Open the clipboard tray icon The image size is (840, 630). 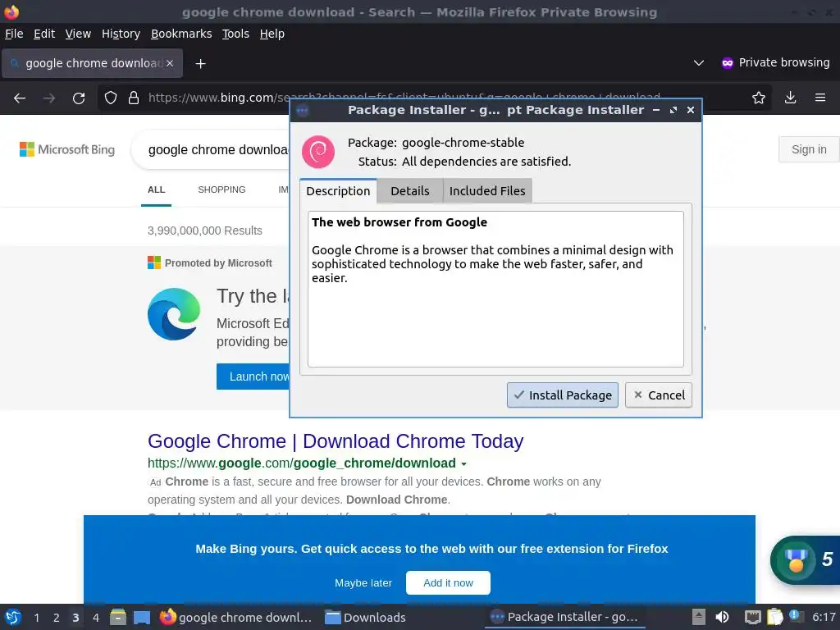click(x=774, y=617)
